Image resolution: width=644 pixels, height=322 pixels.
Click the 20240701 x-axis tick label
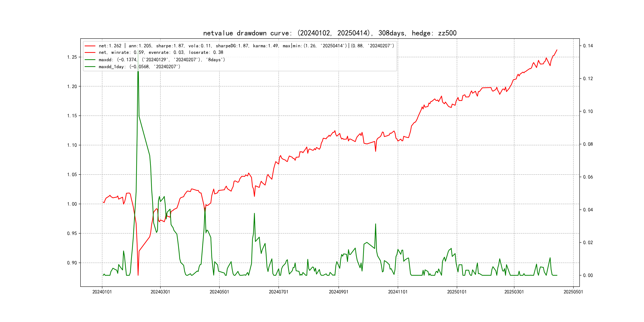tap(278, 292)
